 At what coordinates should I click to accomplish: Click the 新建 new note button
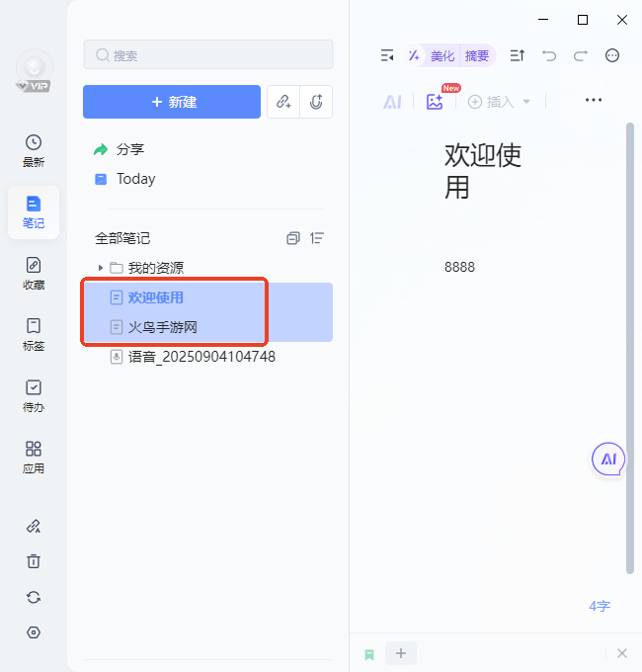(x=172, y=102)
